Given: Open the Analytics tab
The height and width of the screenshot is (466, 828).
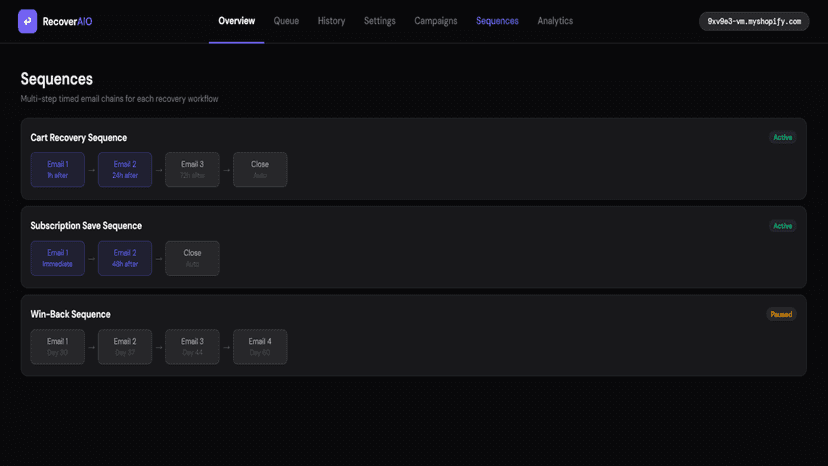Looking at the screenshot, I should coord(555,21).
